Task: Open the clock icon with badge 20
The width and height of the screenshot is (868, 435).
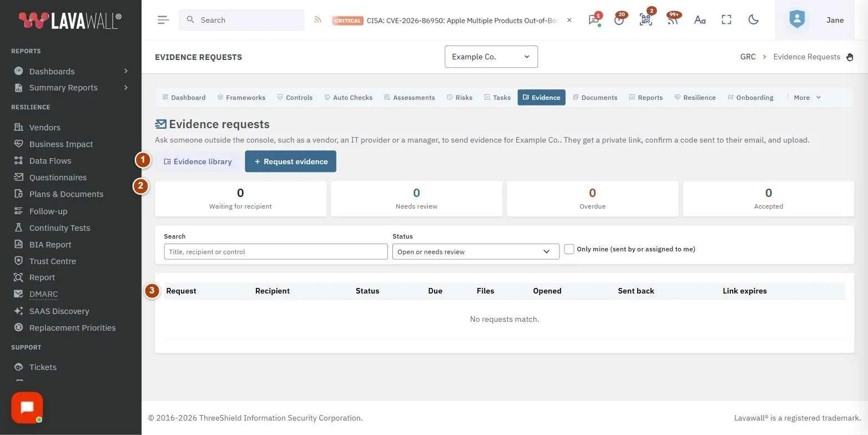Action: tap(619, 20)
